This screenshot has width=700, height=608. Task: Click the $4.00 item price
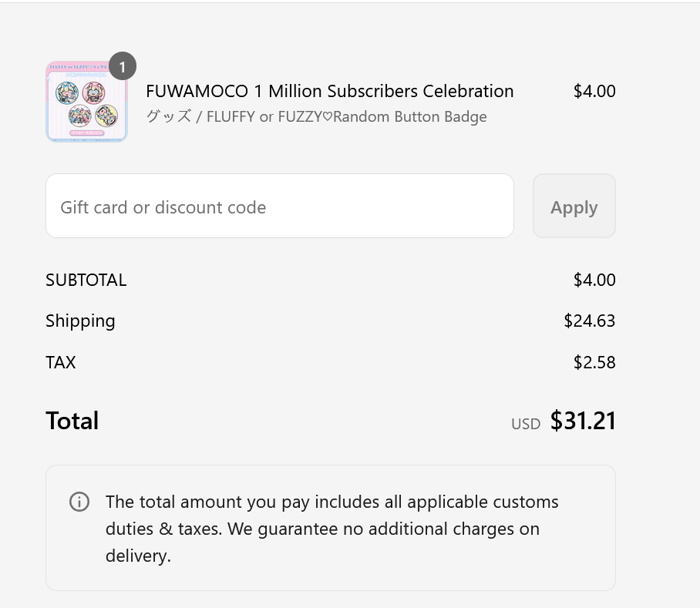click(594, 91)
